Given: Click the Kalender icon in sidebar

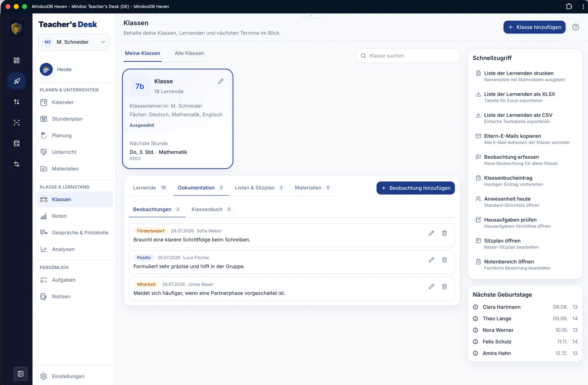Looking at the screenshot, I should point(44,102).
